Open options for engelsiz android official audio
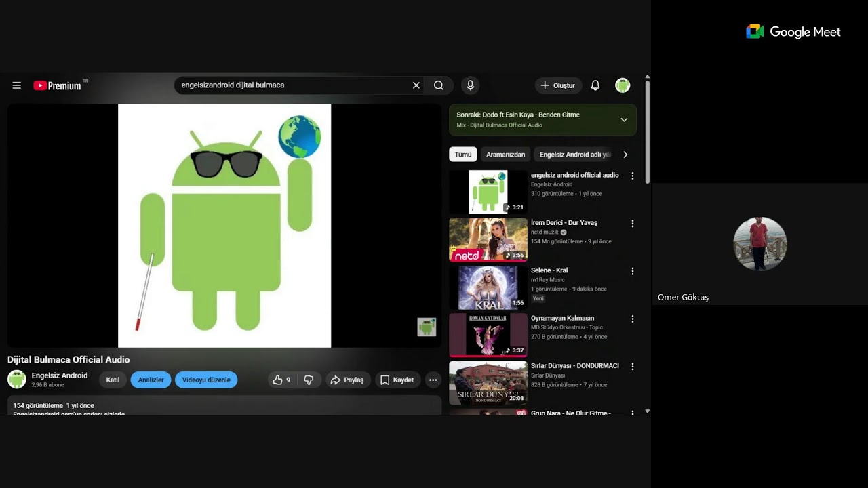 [633, 176]
